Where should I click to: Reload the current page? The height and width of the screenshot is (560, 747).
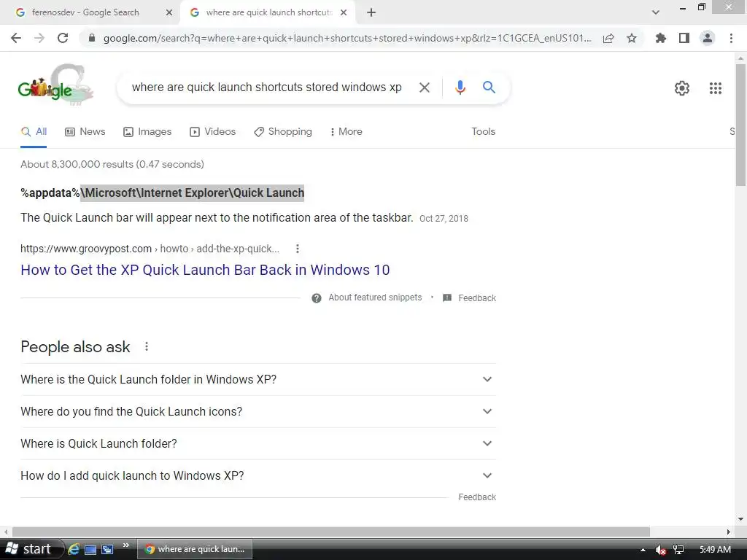coord(63,38)
